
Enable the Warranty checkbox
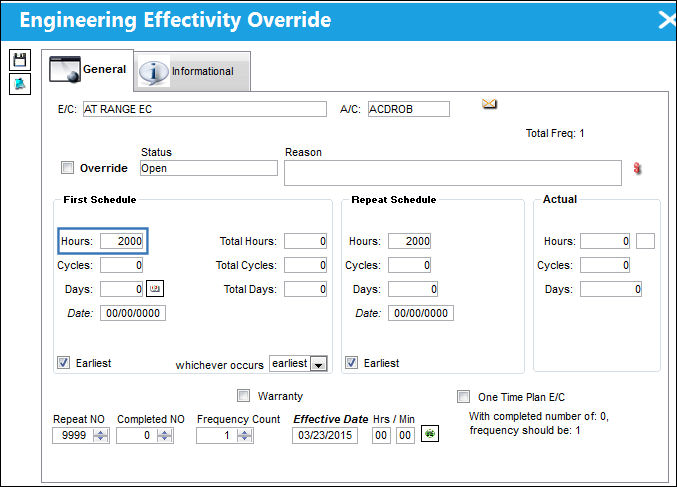244,395
